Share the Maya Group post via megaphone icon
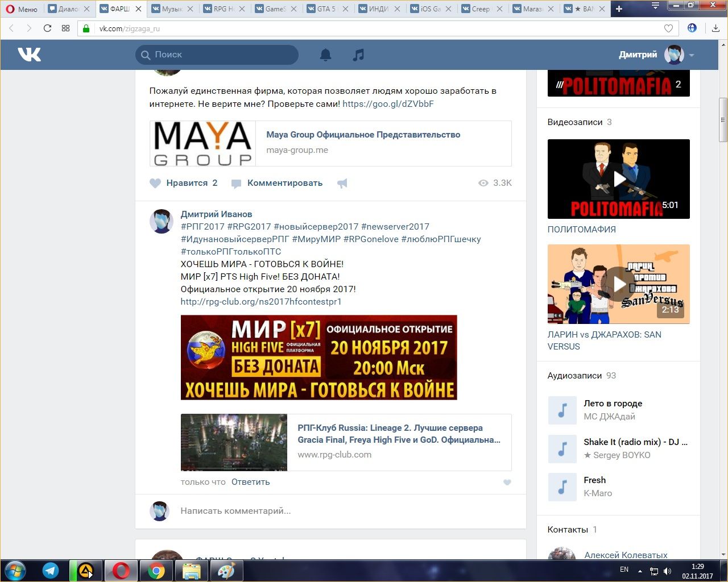Image resolution: width=728 pixels, height=582 pixels. click(x=342, y=183)
